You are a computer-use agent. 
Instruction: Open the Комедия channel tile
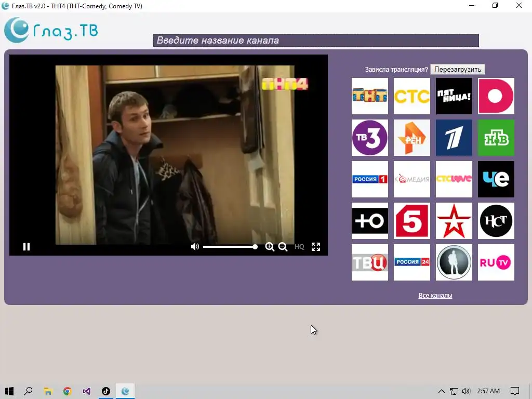[411, 179]
